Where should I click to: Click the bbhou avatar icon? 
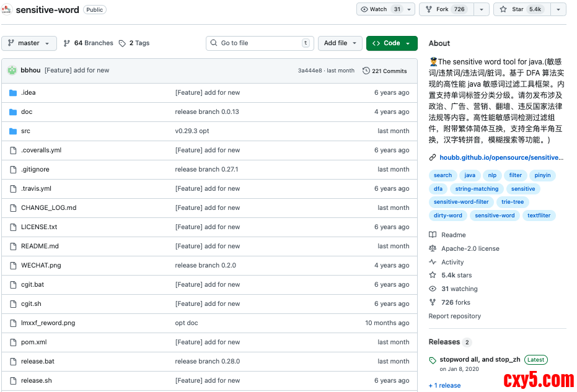pyautogui.click(x=12, y=71)
